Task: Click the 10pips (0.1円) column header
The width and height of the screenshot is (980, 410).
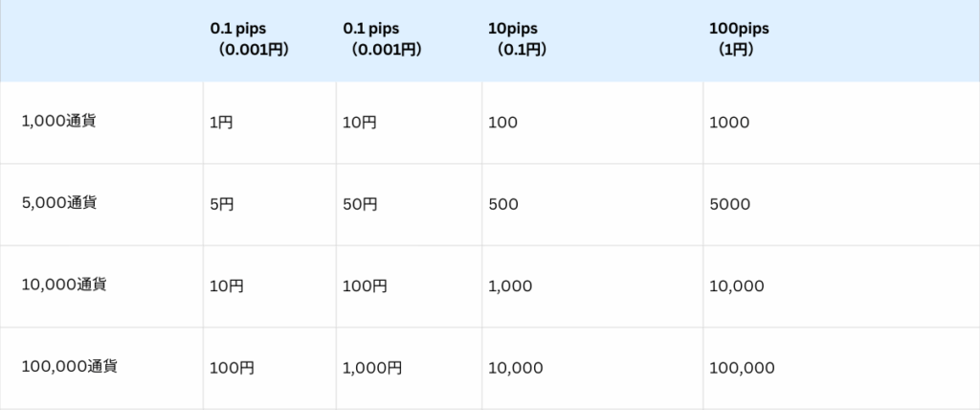Action: (x=518, y=38)
